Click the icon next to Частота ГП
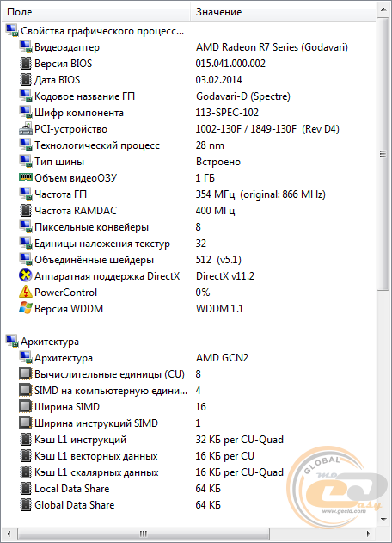Viewport: 392px width, 543px height. (26, 194)
